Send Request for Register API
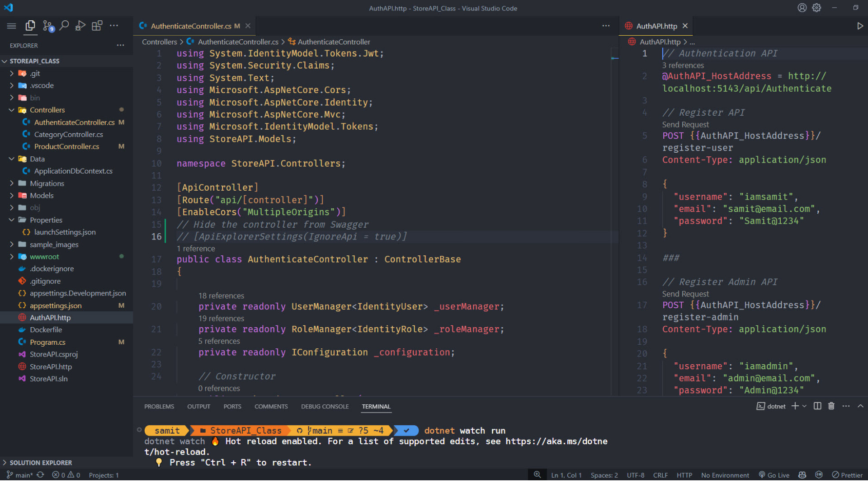Image resolution: width=868 pixels, height=488 pixels. [x=685, y=124]
